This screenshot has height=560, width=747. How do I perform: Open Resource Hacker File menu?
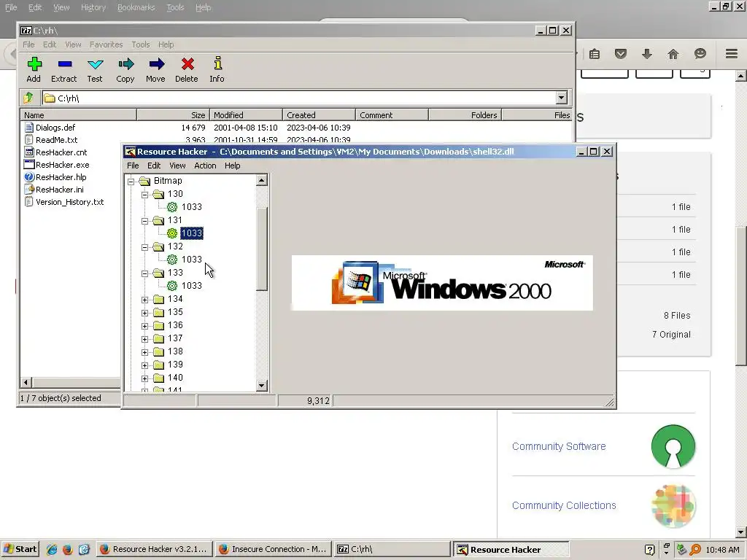pos(133,166)
